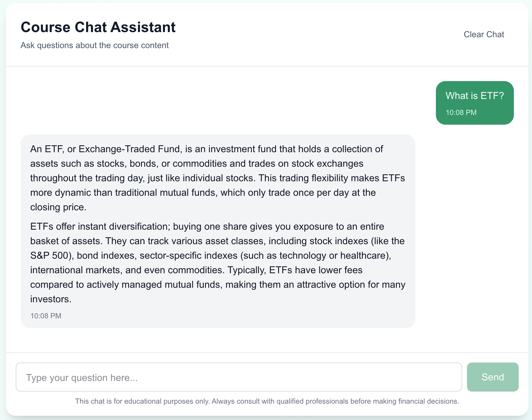Select the subtitle 'Ask questions about the course content'

coord(95,45)
